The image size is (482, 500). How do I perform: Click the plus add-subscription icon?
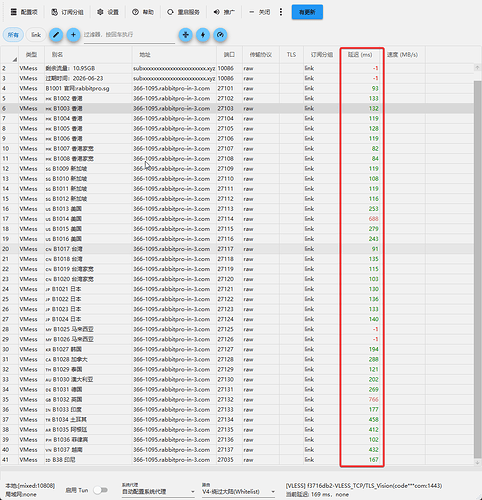click(73, 35)
